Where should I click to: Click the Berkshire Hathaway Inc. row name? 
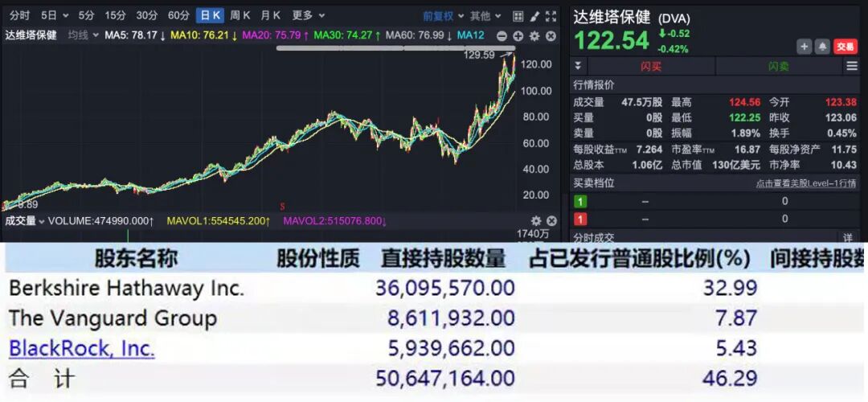click(x=127, y=288)
